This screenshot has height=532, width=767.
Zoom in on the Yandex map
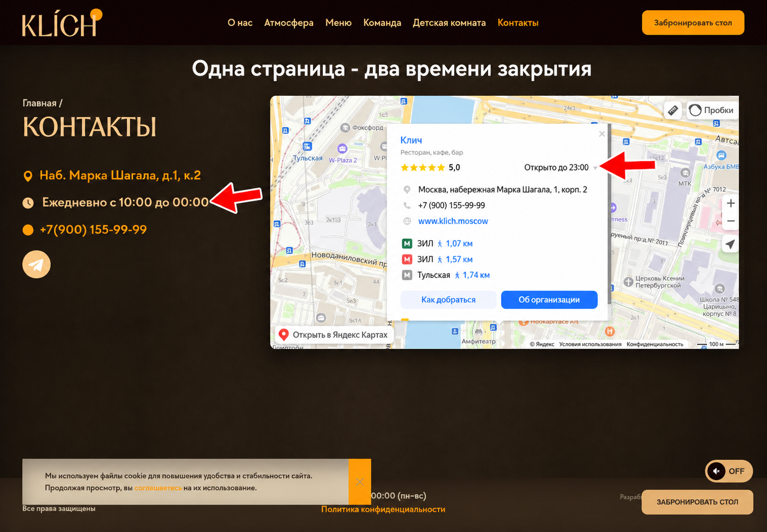(x=730, y=203)
